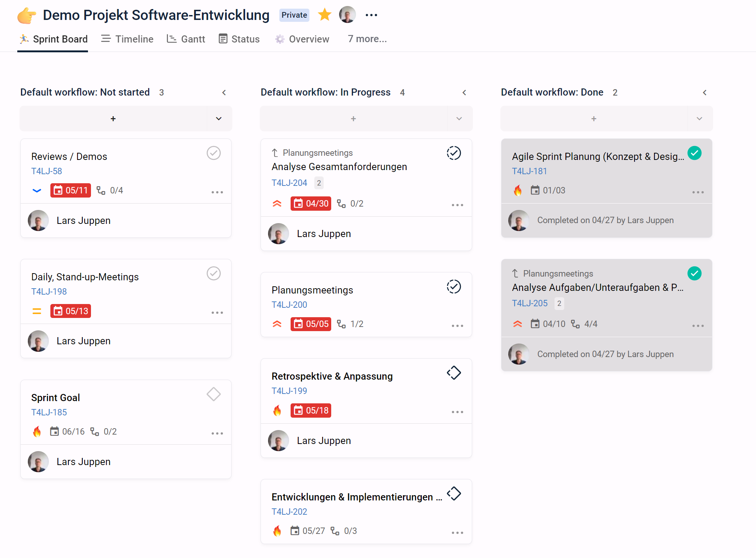Screen dimensions: 756x558
Task: Open dropdown arrow beside add button in In Progress
Action: point(459,119)
